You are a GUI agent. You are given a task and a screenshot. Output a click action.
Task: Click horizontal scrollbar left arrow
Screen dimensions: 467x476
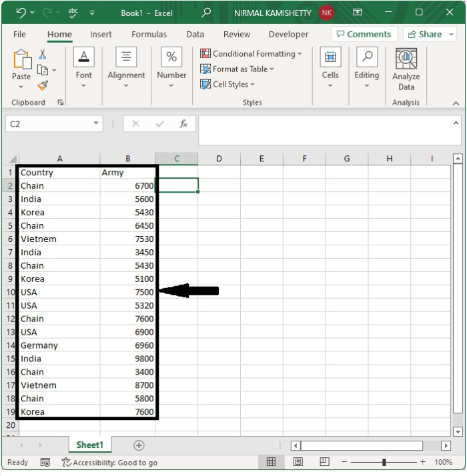296,445
